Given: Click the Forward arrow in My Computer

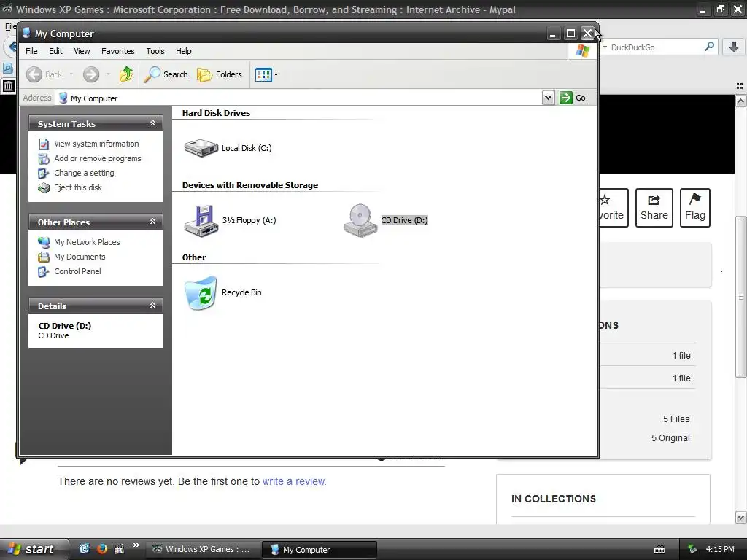Looking at the screenshot, I should pos(91,74).
